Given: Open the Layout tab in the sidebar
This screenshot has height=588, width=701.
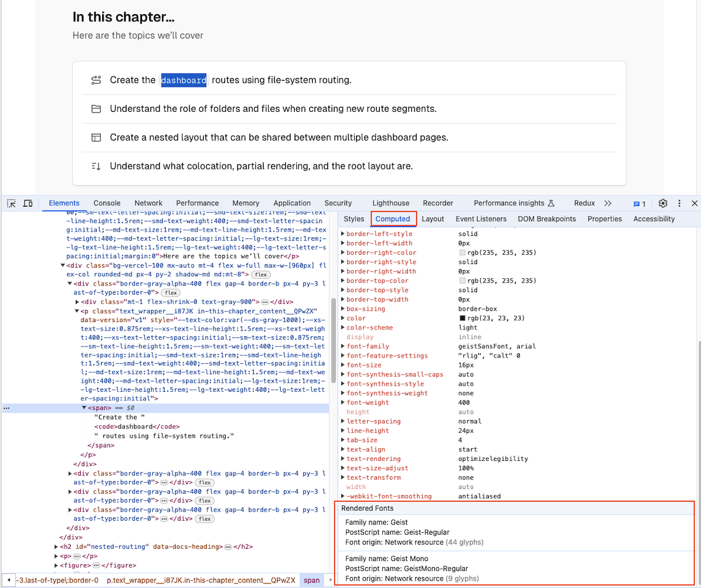Looking at the screenshot, I should click(433, 218).
